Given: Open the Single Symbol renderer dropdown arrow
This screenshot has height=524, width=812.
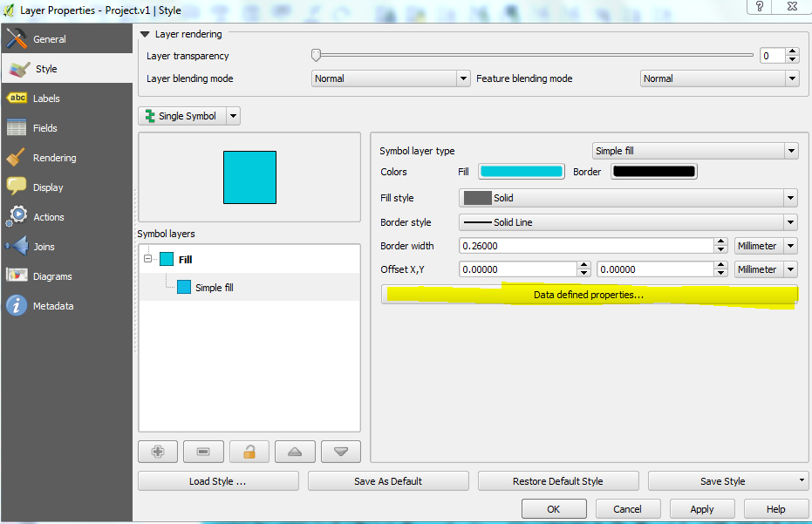Looking at the screenshot, I should click(234, 116).
